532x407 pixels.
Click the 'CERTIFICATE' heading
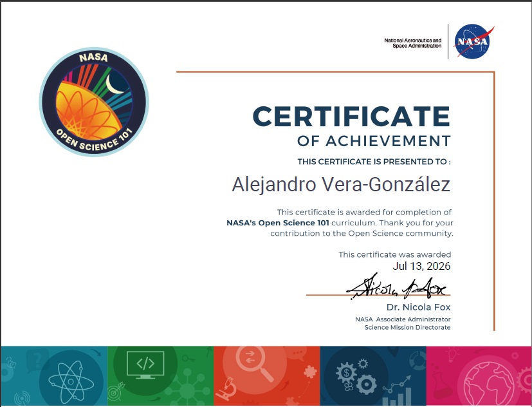coord(351,116)
